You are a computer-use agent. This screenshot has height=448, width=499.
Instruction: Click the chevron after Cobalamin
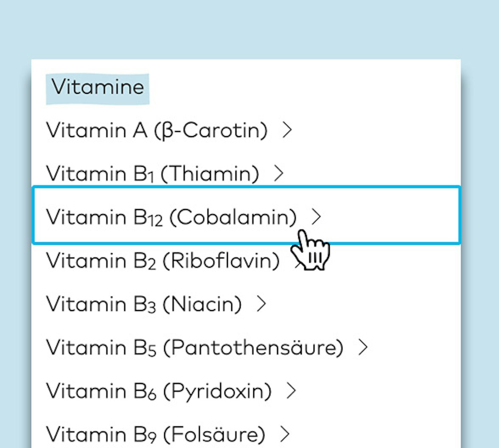316,217
